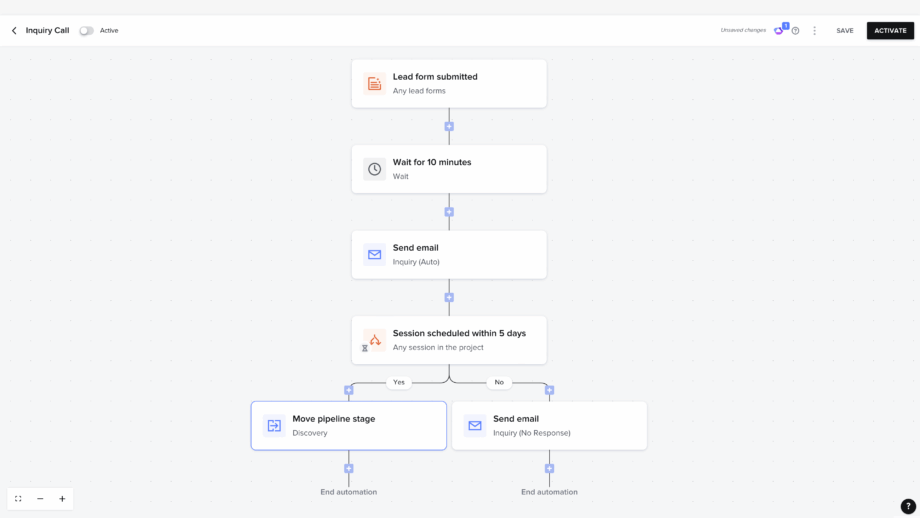Fit the canvas to screen
The width and height of the screenshot is (920, 518).
click(x=18, y=499)
